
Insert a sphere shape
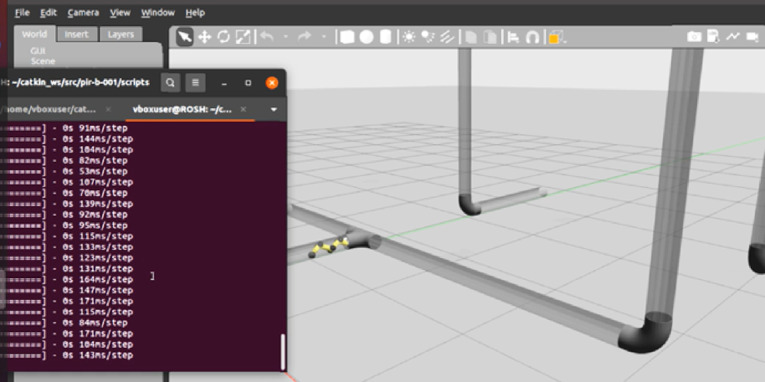(x=366, y=37)
